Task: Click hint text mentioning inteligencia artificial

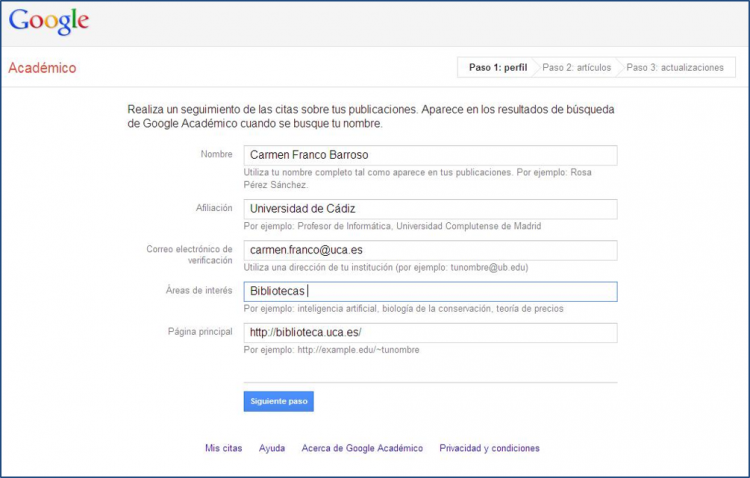Action: click(x=403, y=309)
